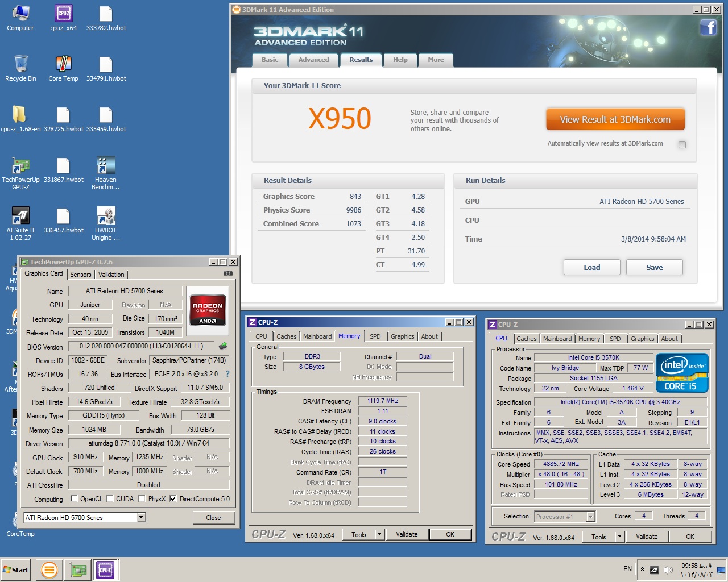The width and height of the screenshot is (728, 582).
Task: Click the Facebook icon in 3DMark
Action: [708, 27]
